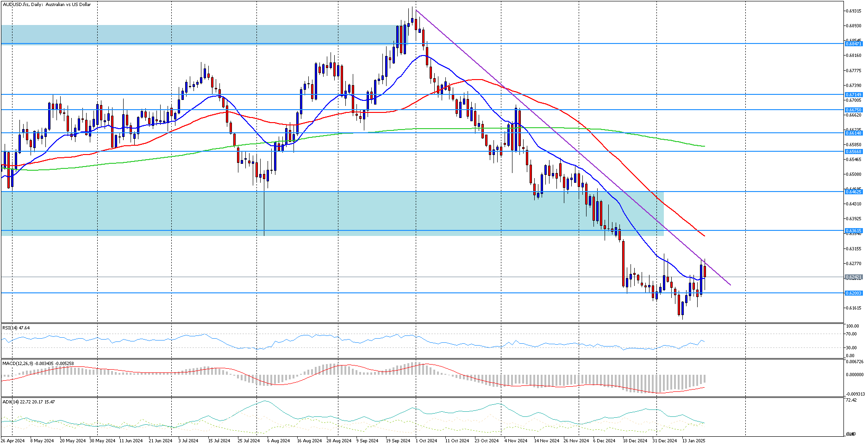The width and height of the screenshot is (868, 446).
Task: Click the RSI 70.00 scale label
Action: (851, 333)
